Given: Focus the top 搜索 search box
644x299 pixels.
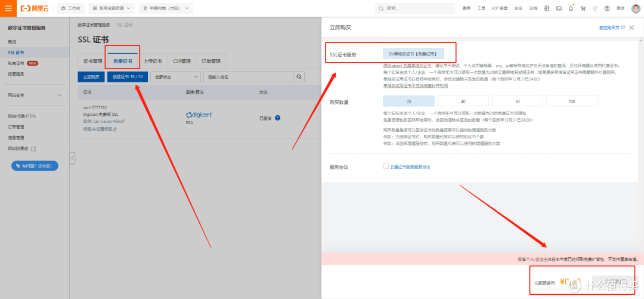Looking at the screenshot, I should [x=415, y=8].
